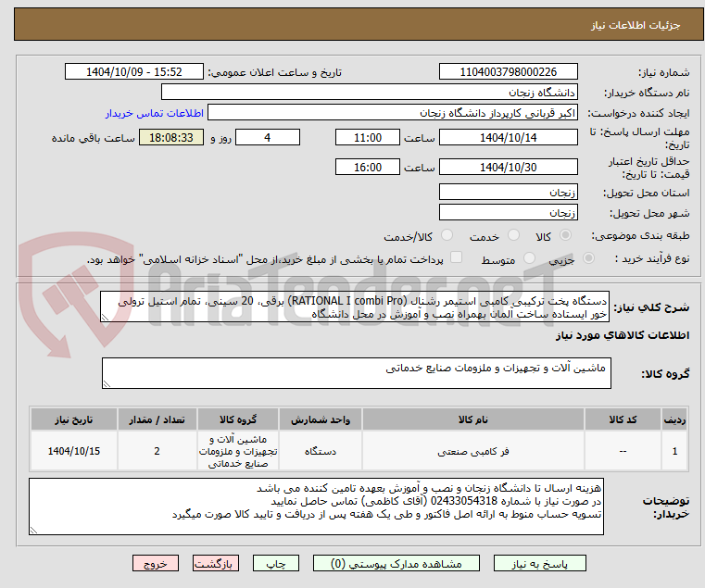Image resolution: width=705 pixels, height=588 pixels.
Task: Click the price validity date 1404/10/30
Action: click(x=508, y=167)
